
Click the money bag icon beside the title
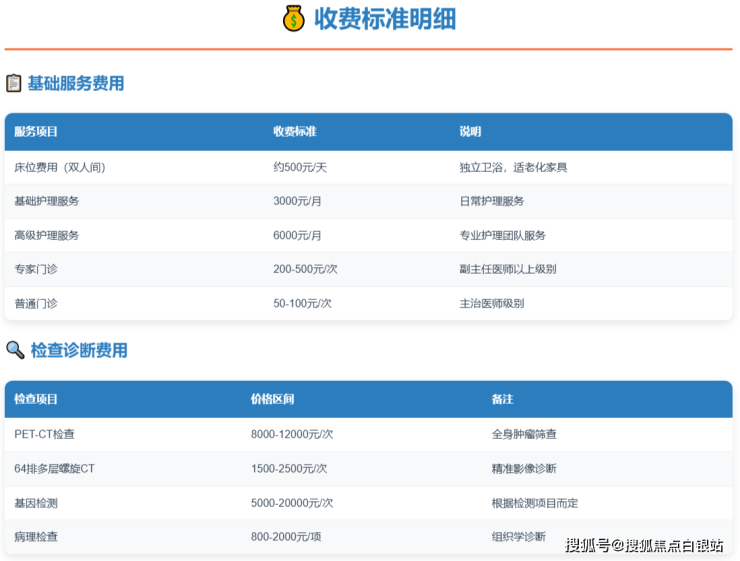click(293, 19)
